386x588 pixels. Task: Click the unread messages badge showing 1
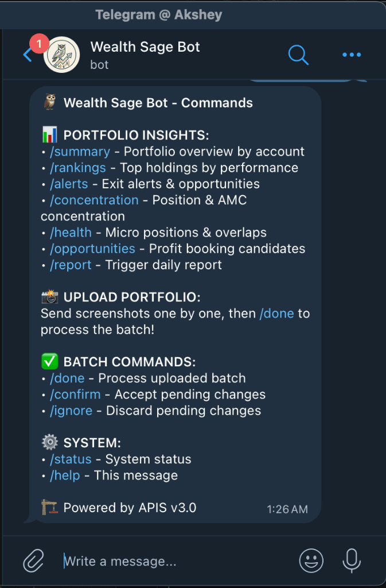(39, 43)
